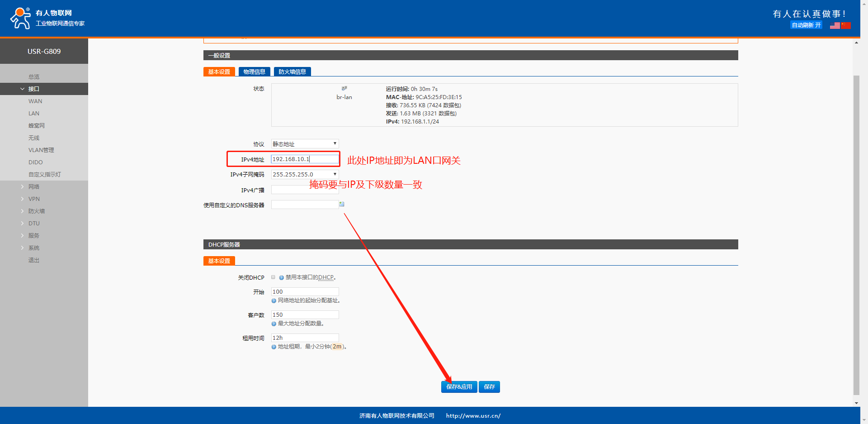Switch language with the Chinese flag icon
The image size is (868, 424).
click(x=845, y=25)
